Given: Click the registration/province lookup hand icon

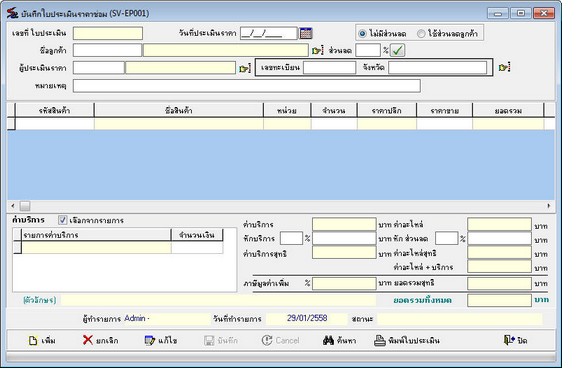Looking at the screenshot, I should coord(504,67).
